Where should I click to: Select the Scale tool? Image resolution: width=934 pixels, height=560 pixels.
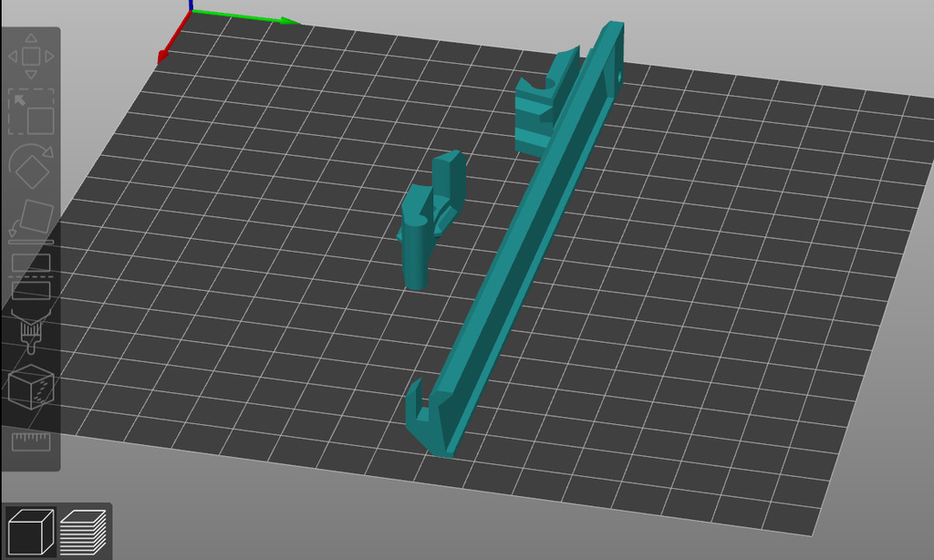(x=31, y=112)
